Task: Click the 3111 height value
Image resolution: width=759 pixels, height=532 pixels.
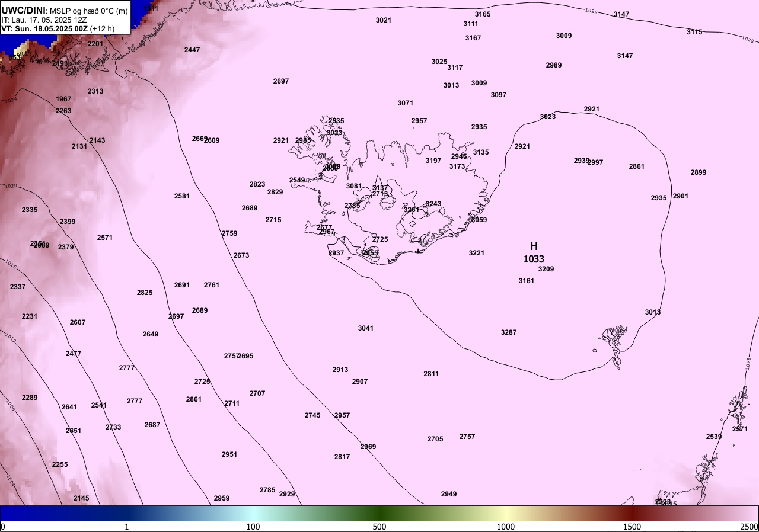Action: [x=471, y=24]
